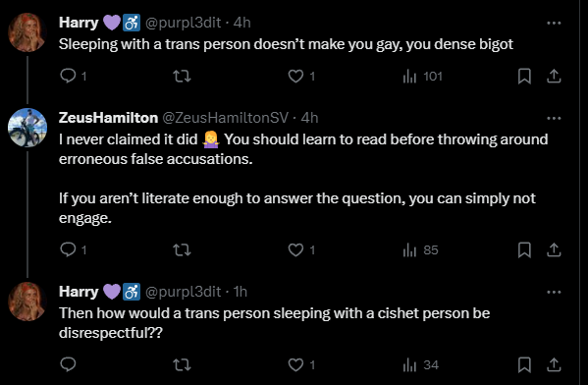Screen dimensions: 588x385
Task: Reply to Harry's disrespectful question tweet
Action: click(x=69, y=364)
